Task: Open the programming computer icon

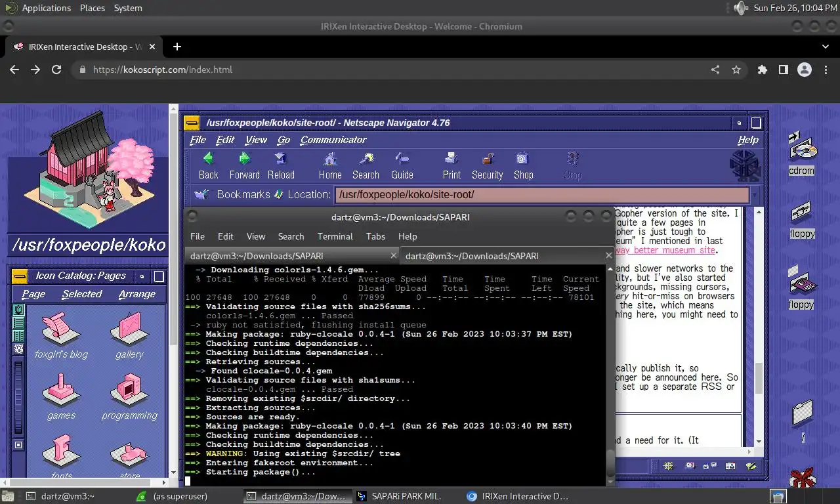Action: click(129, 396)
